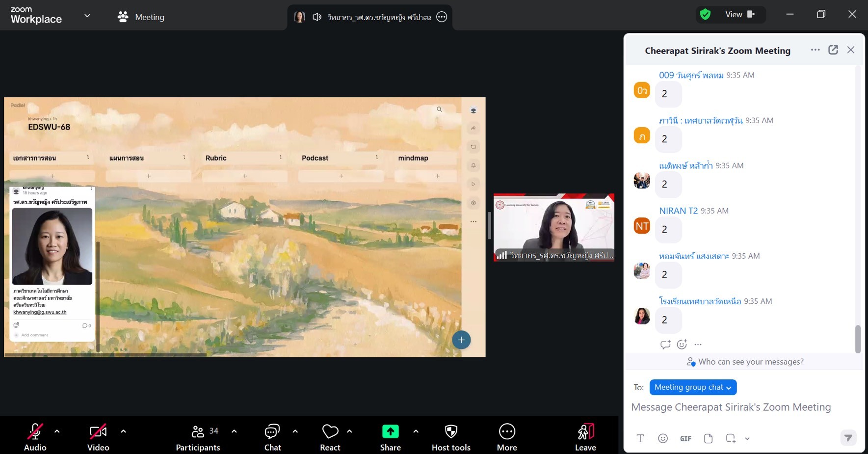The height and width of the screenshot is (454, 868).
Task: Open the View layout menu
Action: coord(739,15)
